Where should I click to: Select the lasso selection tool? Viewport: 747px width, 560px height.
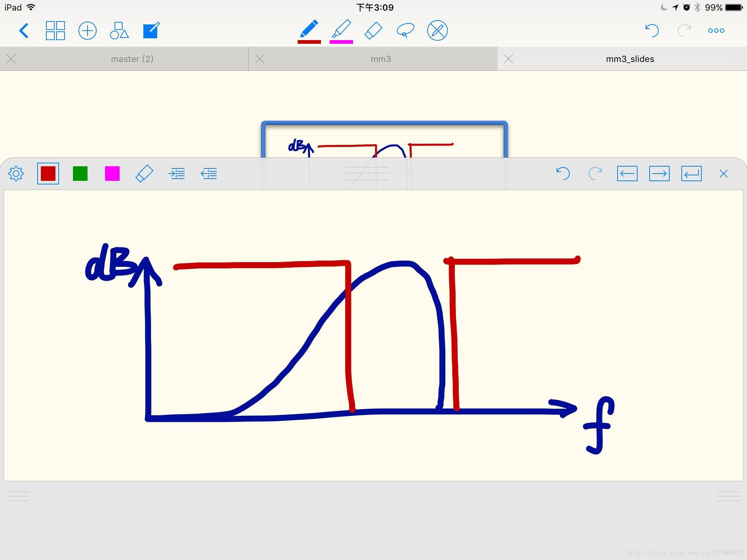pos(405,31)
